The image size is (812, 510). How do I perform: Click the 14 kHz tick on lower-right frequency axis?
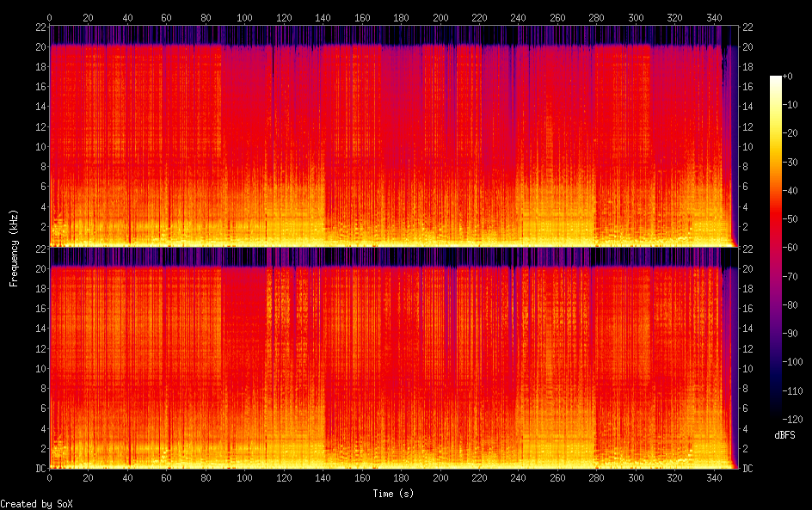pos(748,329)
